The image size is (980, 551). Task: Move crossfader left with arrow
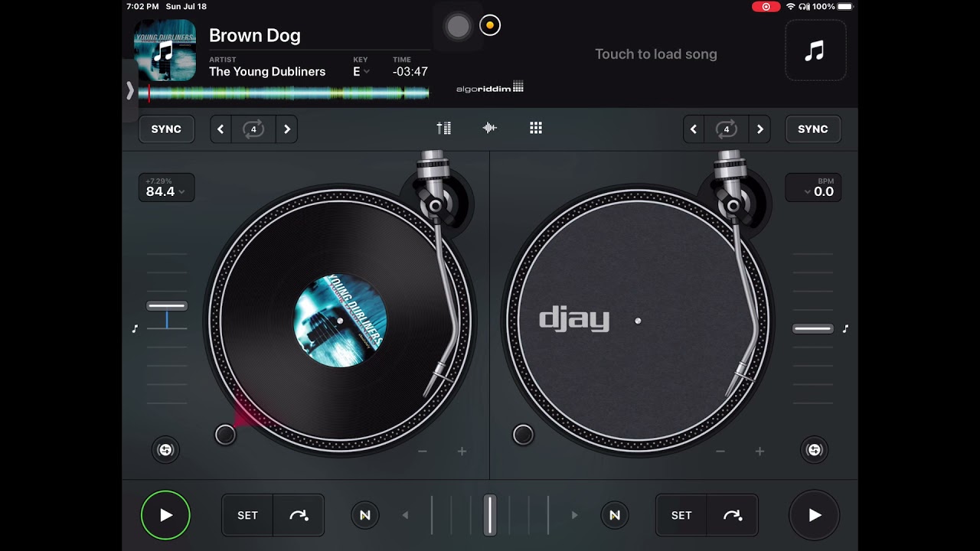406,515
